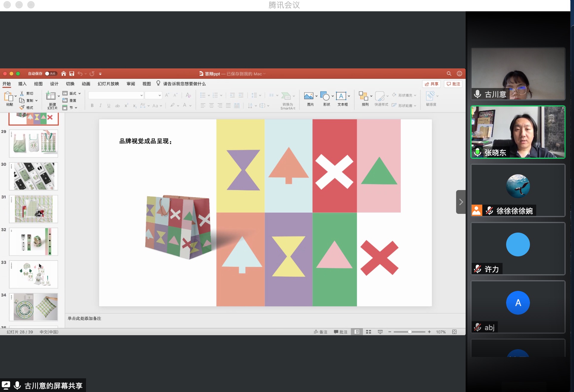Adjust the zoom slider in status bar
The height and width of the screenshot is (392, 574).
[x=410, y=332]
